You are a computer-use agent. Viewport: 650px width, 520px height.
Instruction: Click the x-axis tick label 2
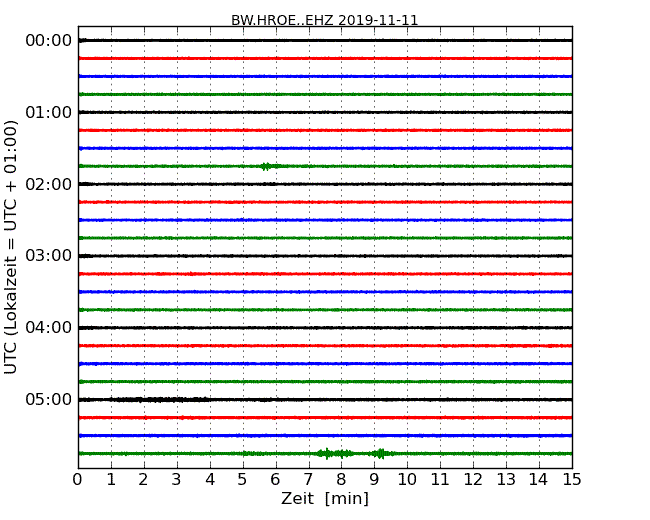143,480
